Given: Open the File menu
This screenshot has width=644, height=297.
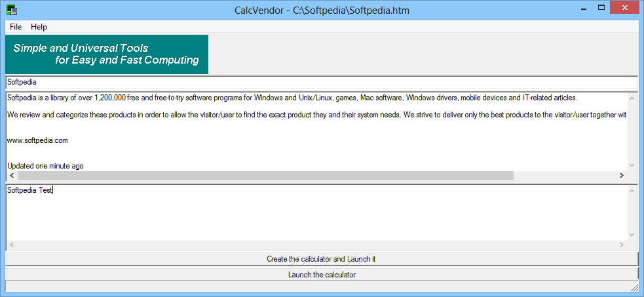Looking at the screenshot, I should (16, 27).
